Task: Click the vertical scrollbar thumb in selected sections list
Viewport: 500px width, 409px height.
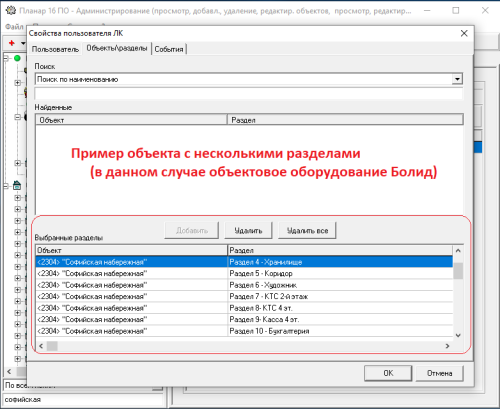Action: click(458, 271)
